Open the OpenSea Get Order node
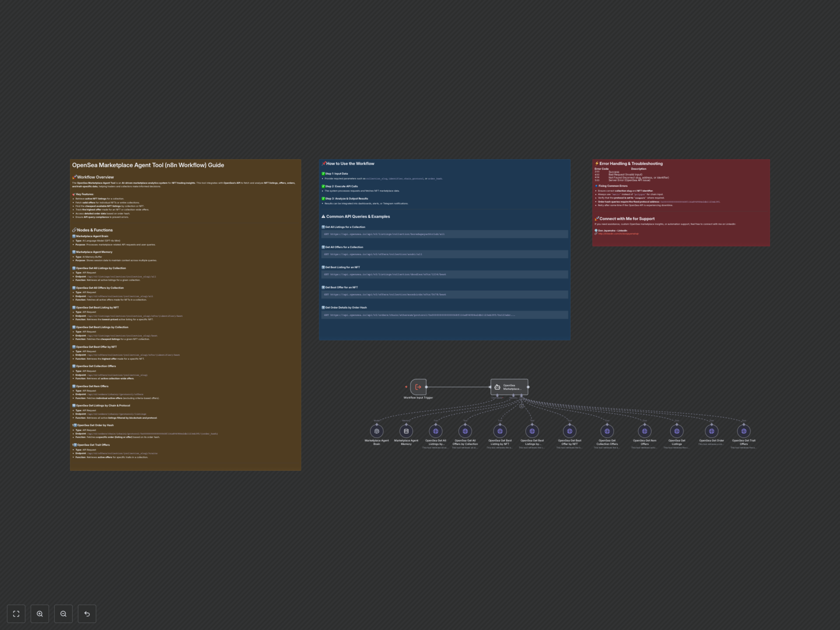Image resolution: width=840 pixels, height=630 pixels. pyautogui.click(x=712, y=431)
